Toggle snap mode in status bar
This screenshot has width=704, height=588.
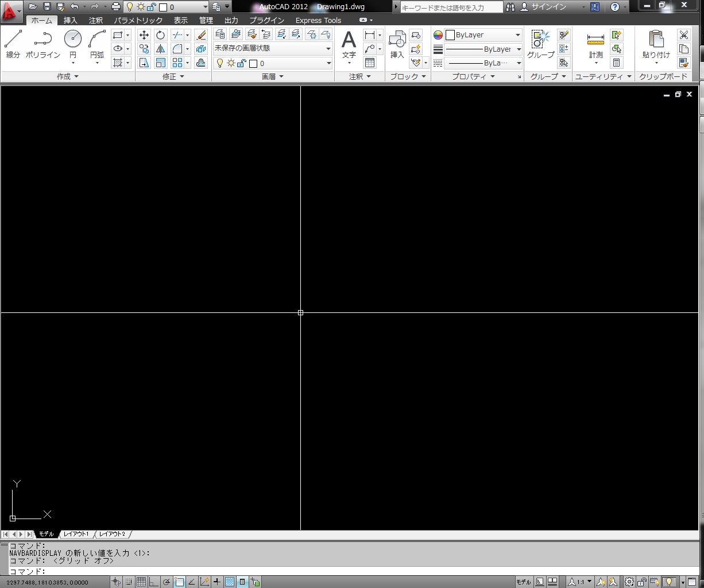point(129,582)
